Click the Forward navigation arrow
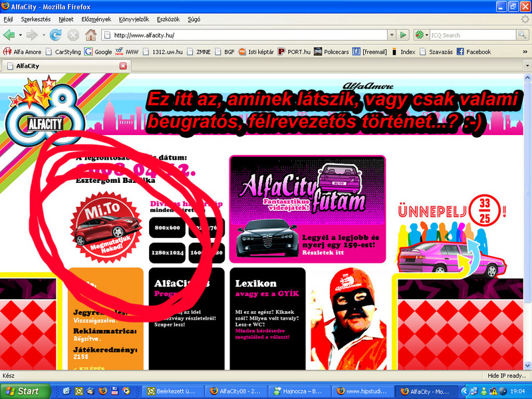Screen dimensions: 532x399 [x=32, y=35]
